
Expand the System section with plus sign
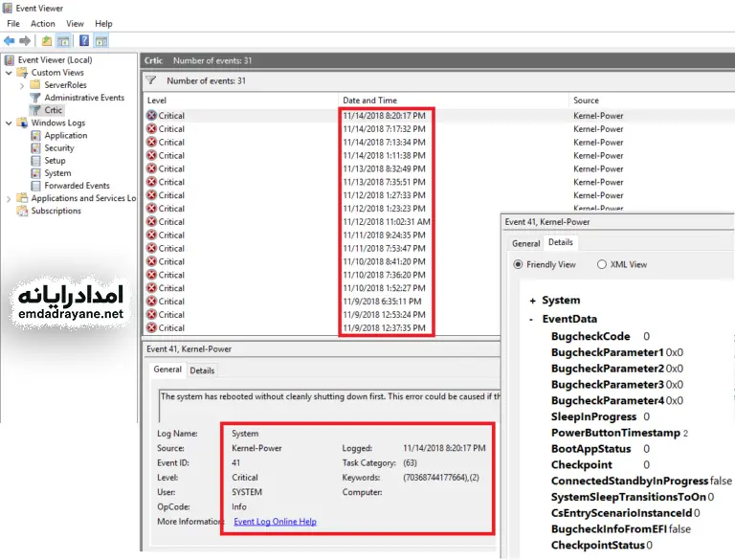point(532,301)
